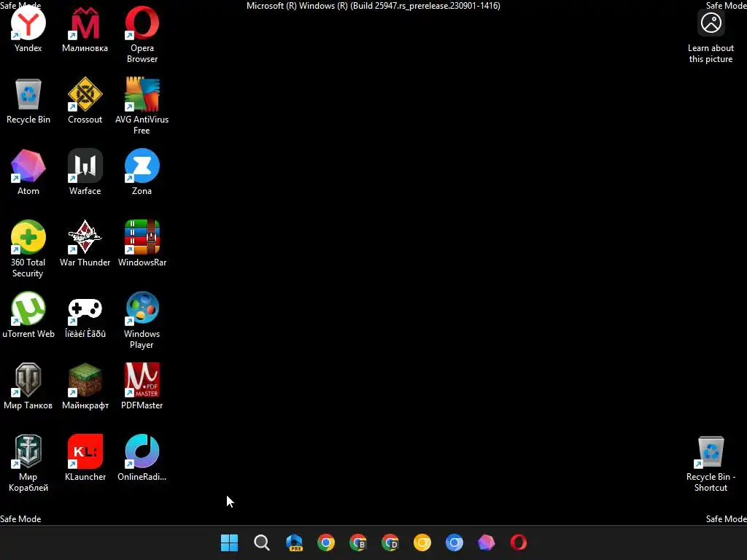Select the PDFMaster desktop icon
The image size is (747, 560).
142,380
